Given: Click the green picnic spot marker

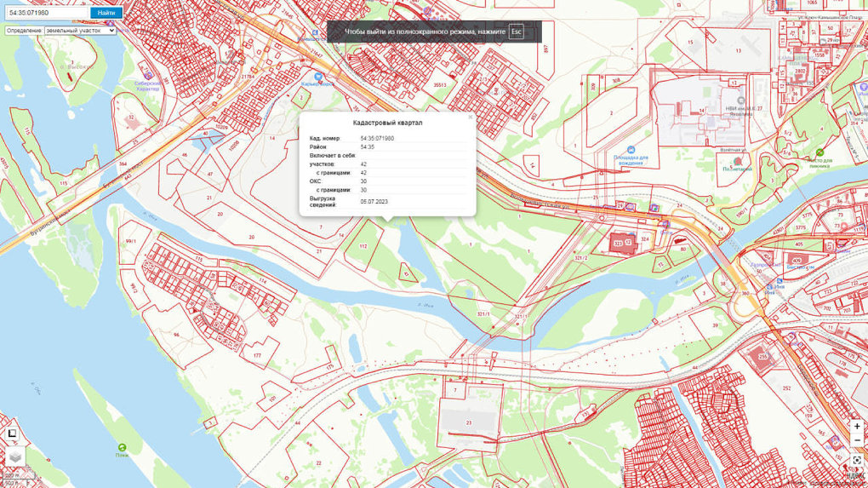Looking at the screenshot, I should 819,153.
